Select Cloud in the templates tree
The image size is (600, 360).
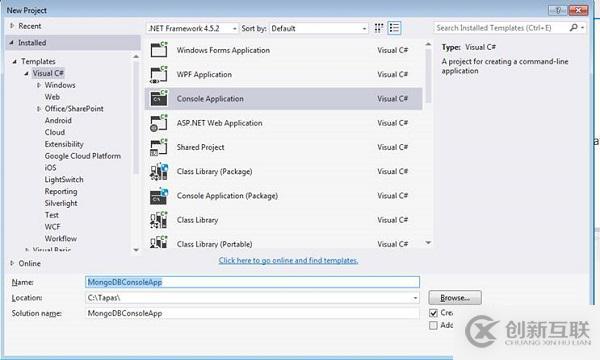(55, 132)
